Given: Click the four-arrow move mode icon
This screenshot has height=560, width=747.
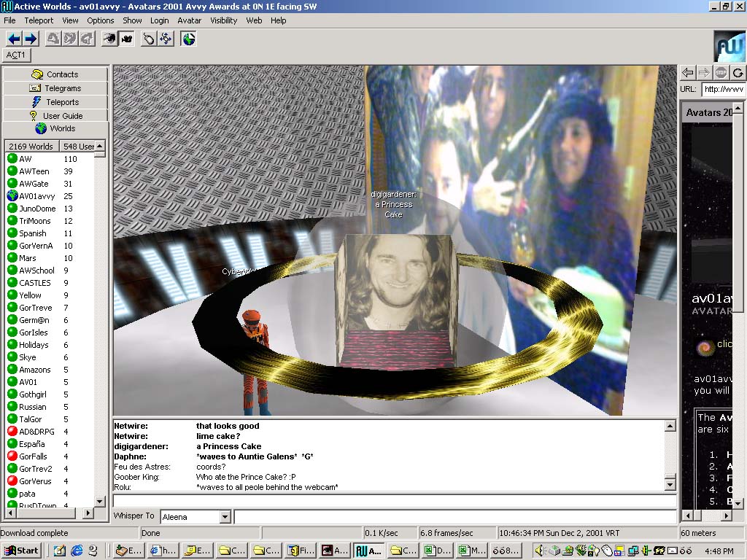Looking at the screenshot, I should (x=166, y=39).
